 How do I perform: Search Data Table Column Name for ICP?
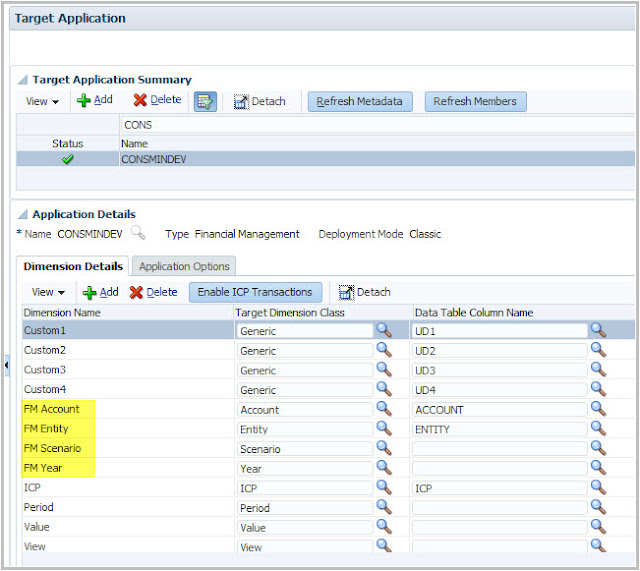pyautogui.click(x=598, y=487)
